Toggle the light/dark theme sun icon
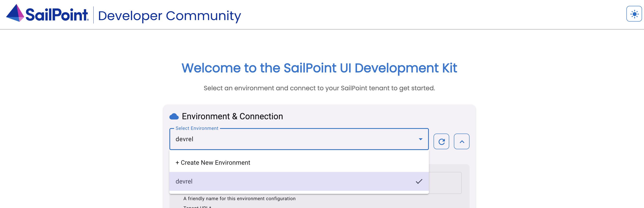 coord(634,14)
